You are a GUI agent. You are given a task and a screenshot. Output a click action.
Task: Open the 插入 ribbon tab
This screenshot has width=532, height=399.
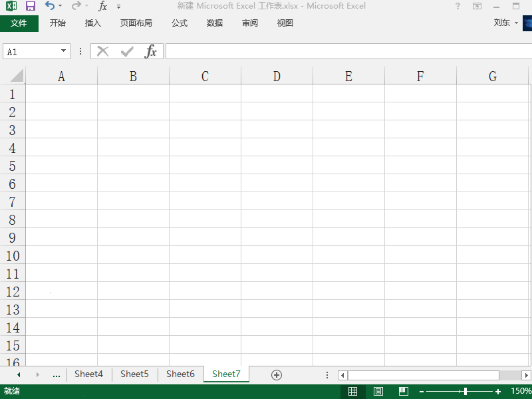93,23
